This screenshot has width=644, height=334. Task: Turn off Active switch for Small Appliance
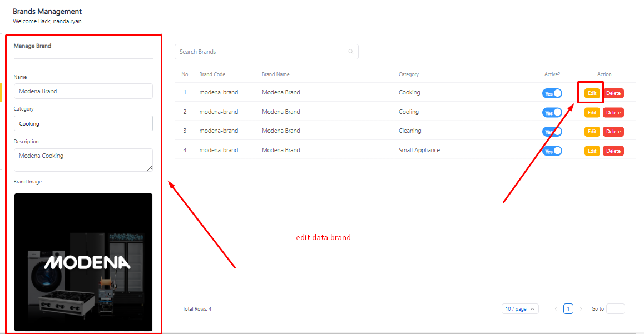pyautogui.click(x=552, y=151)
